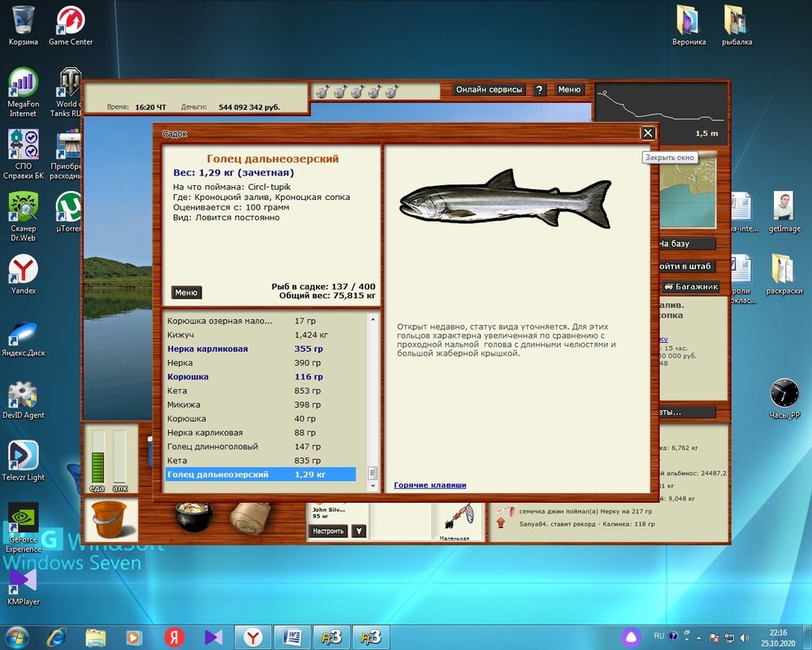Image resolution: width=812 pixels, height=650 pixels.
Task: Open Онлайн сервисы menu
Action: click(x=489, y=90)
